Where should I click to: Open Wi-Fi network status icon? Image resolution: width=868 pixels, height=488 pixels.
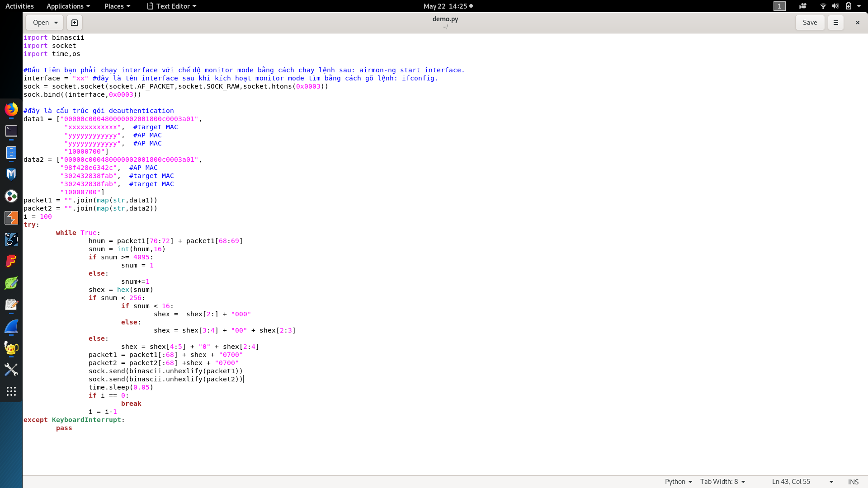click(823, 6)
